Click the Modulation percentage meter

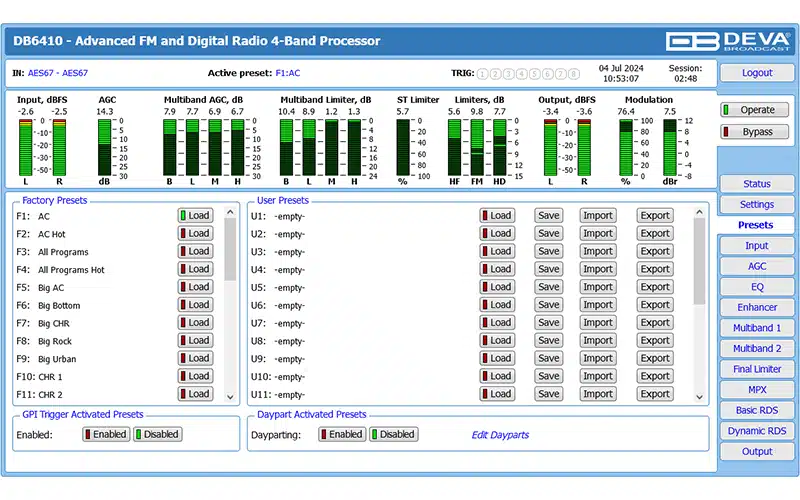click(x=626, y=148)
